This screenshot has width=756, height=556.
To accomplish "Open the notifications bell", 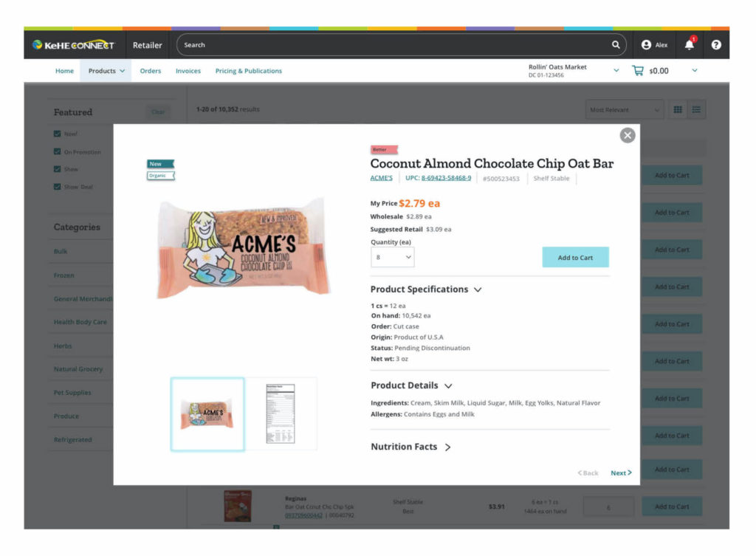I will (x=690, y=44).
